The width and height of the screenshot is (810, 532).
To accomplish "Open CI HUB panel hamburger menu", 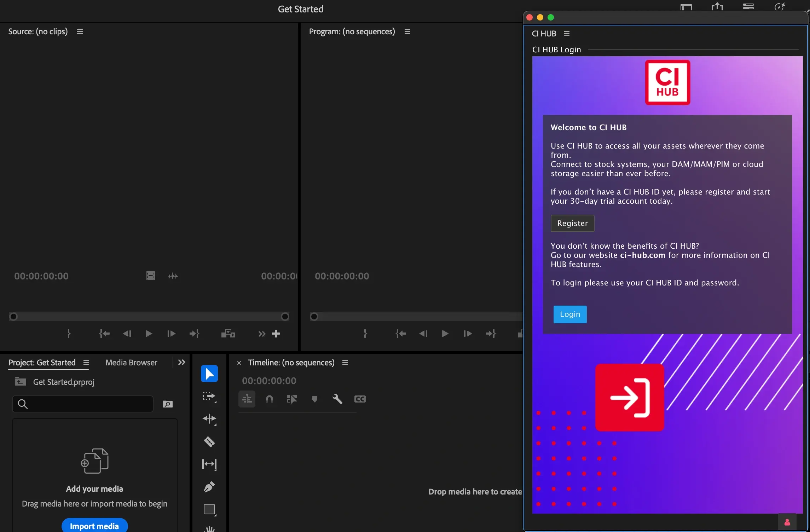I will pos(567,34).
